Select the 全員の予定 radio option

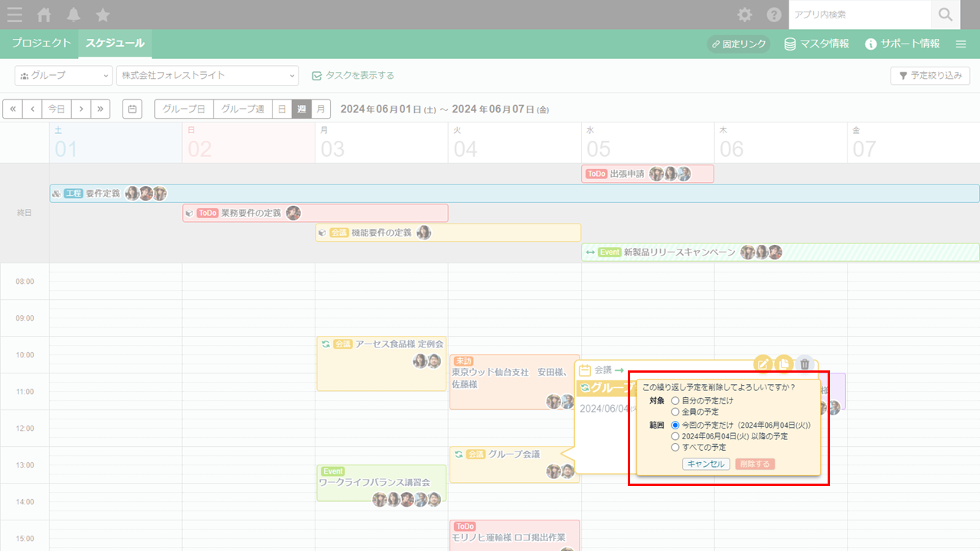coord(675,412)
